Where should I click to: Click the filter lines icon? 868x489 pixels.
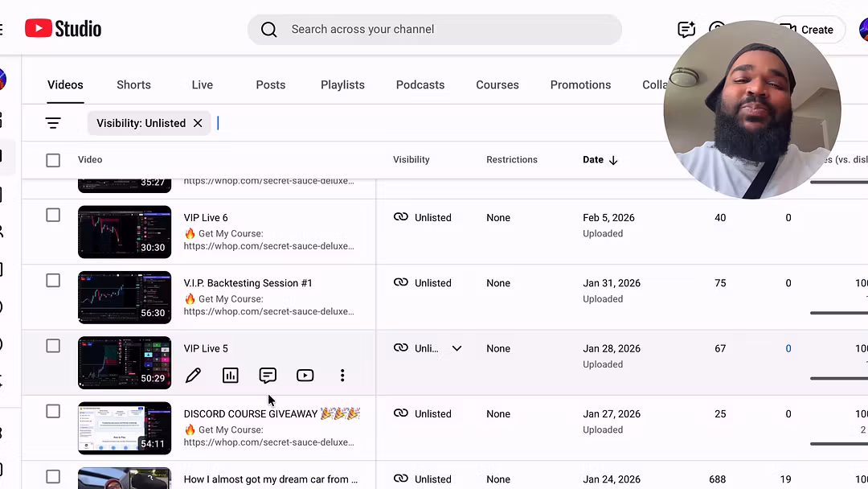pos(53,123)
